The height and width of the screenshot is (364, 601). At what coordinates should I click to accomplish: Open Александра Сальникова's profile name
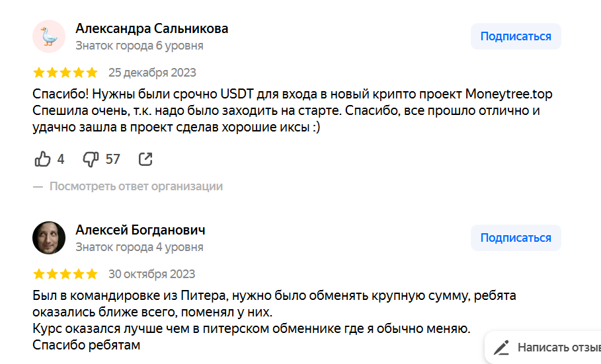point(152,28)
